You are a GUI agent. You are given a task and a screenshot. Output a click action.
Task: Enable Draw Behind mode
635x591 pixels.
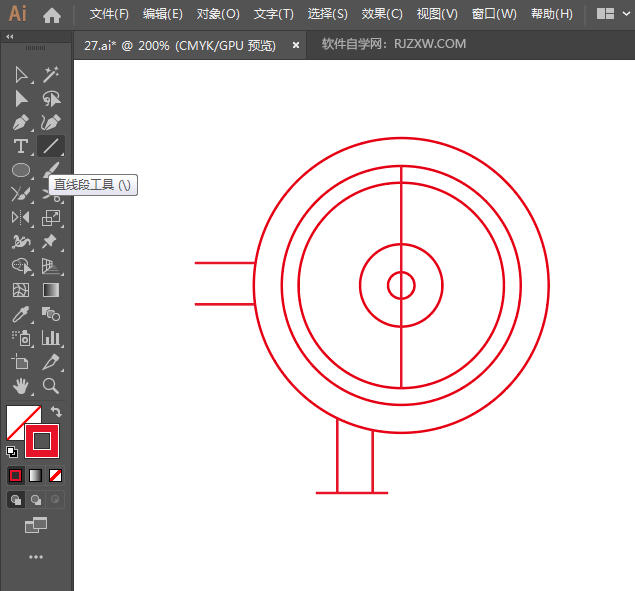(x=36, y=499)
